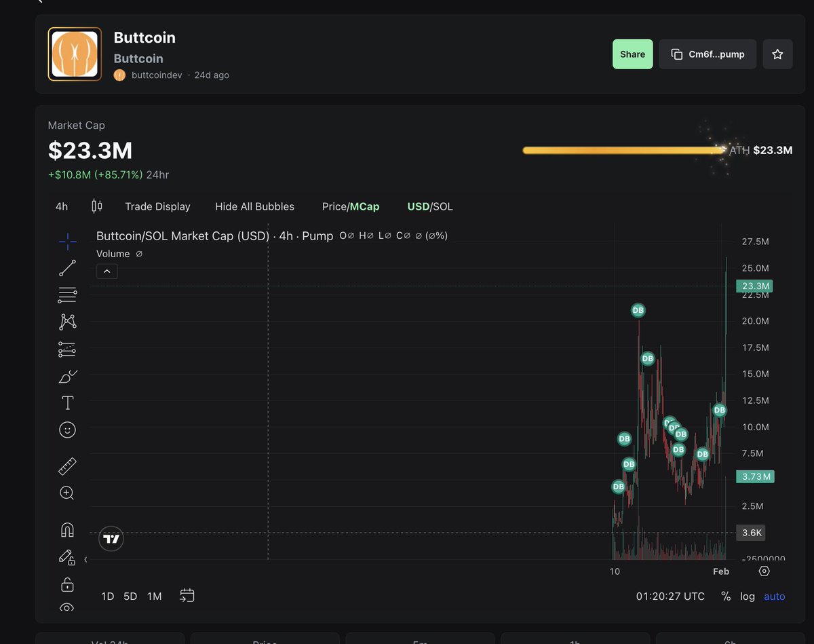The image size is (814, 644).
Task: Switch the USD/SOL toggle to SOL
Action: tap(442, 206)
